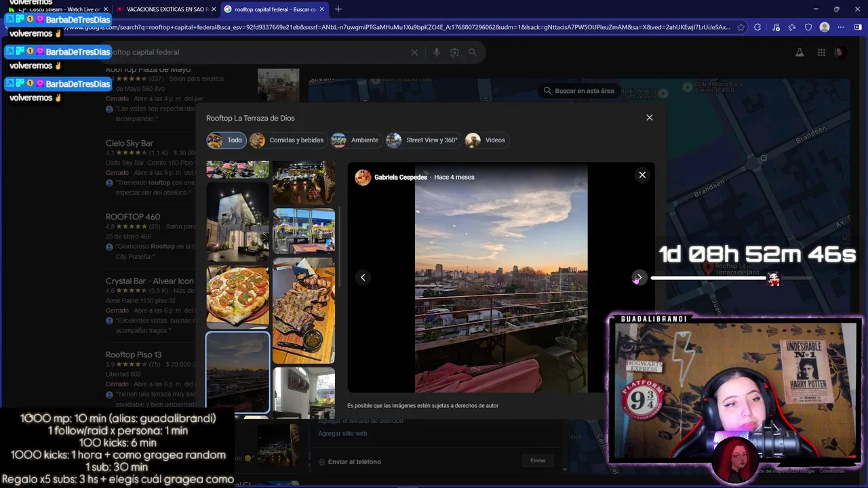Click the magnifier search icon in Google search bar
This screenshot has width=868, height=488.
click(473, 52)
